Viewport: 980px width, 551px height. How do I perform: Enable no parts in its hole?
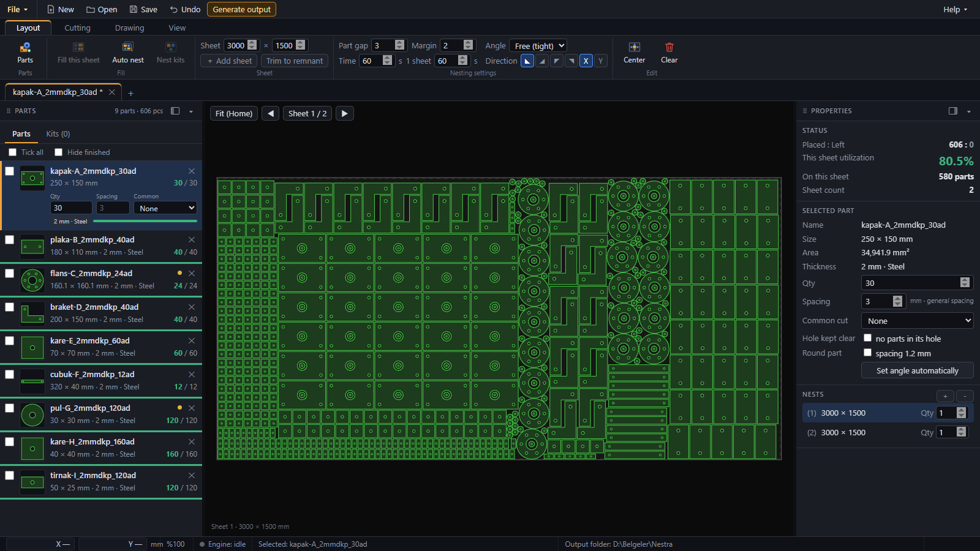tap(868, 338)
